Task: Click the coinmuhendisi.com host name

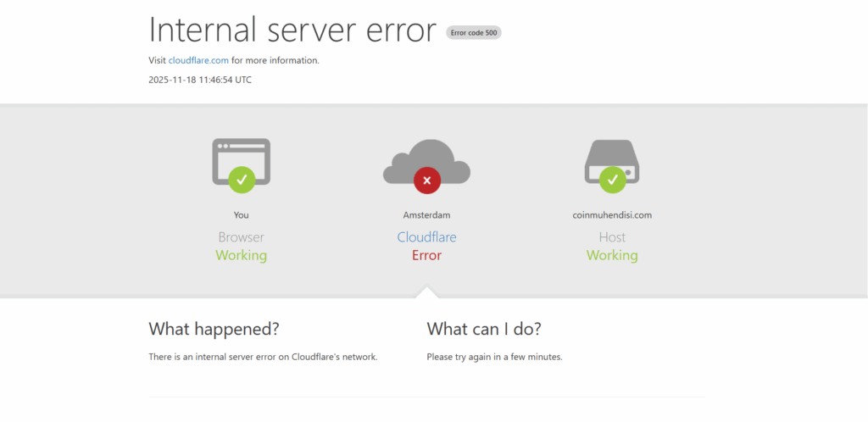Action: tap(612, 215)
